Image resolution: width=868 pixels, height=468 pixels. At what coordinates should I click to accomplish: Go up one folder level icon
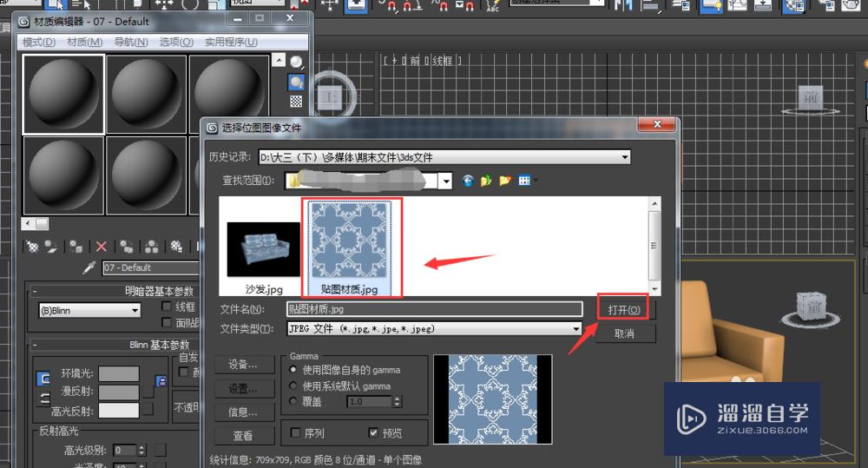[x=486, y=181]
